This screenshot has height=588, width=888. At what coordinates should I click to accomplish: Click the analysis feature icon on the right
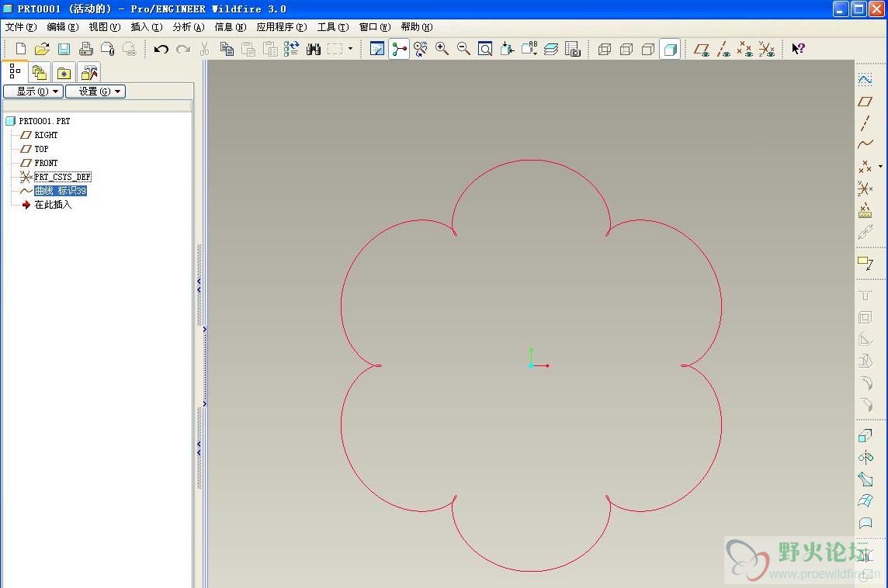pos(865,210)
